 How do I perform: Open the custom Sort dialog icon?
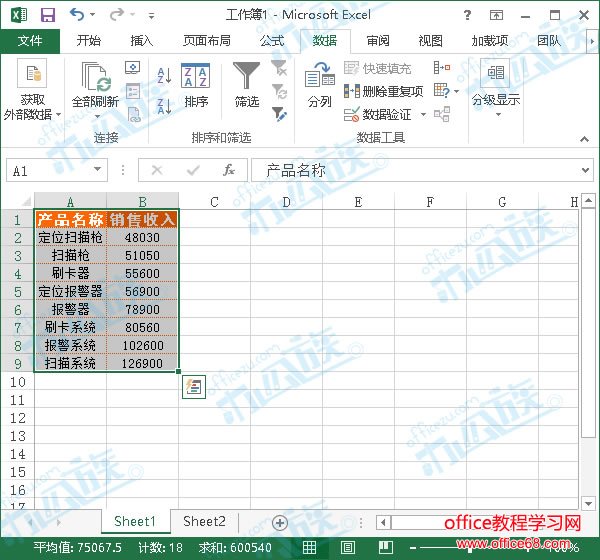[196, 75]
